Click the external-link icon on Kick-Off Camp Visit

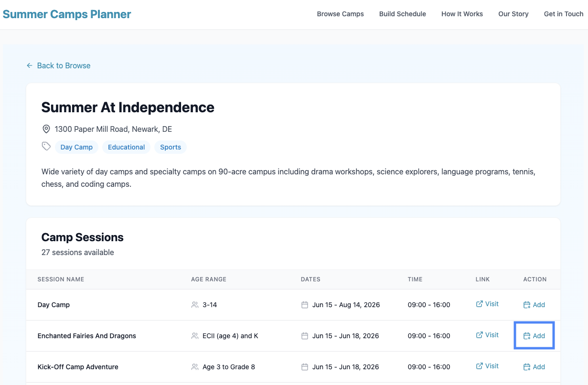click(x=479, y=366)
